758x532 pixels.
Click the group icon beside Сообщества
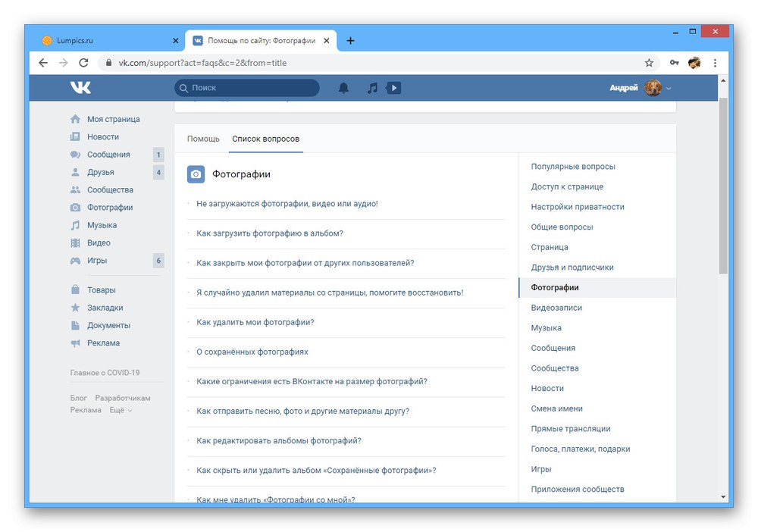(x=75, y=190)
